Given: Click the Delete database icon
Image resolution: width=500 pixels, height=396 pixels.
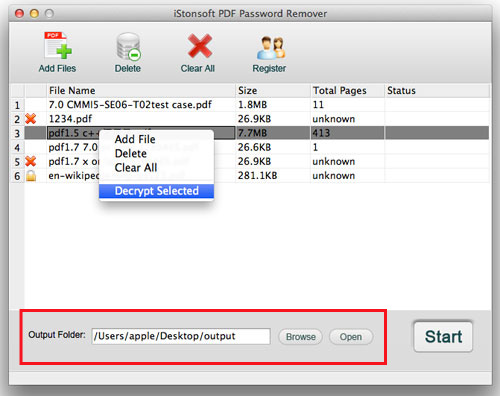Looking at the screenshot, I should 128,46.
